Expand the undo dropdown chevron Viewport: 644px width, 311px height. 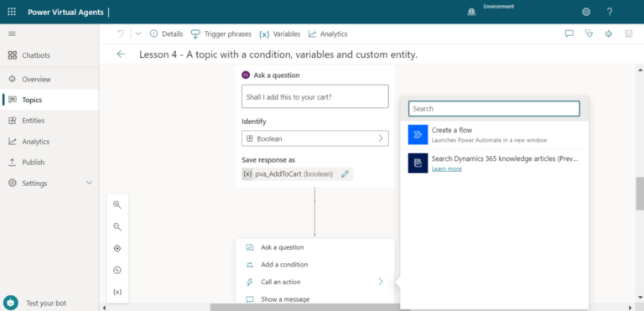tap(138, 34)
